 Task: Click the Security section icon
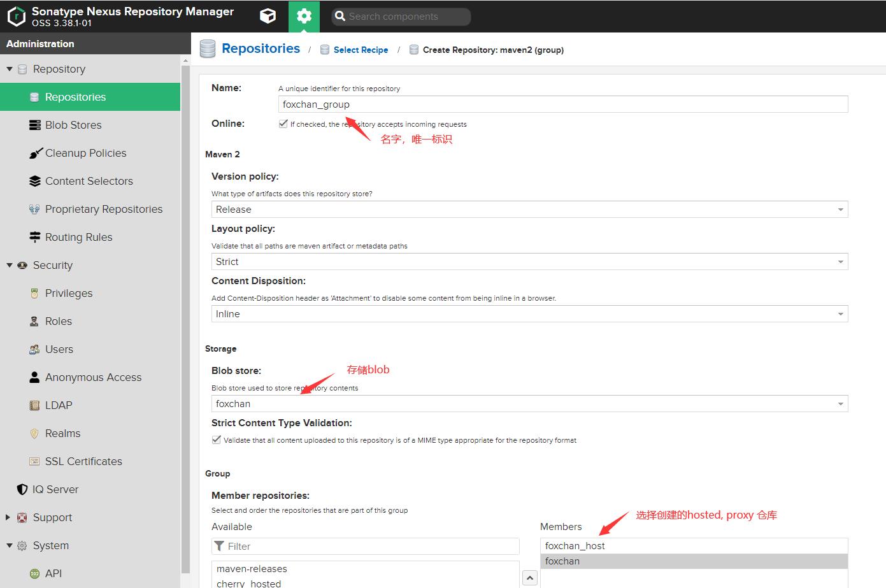coord(22,265)
